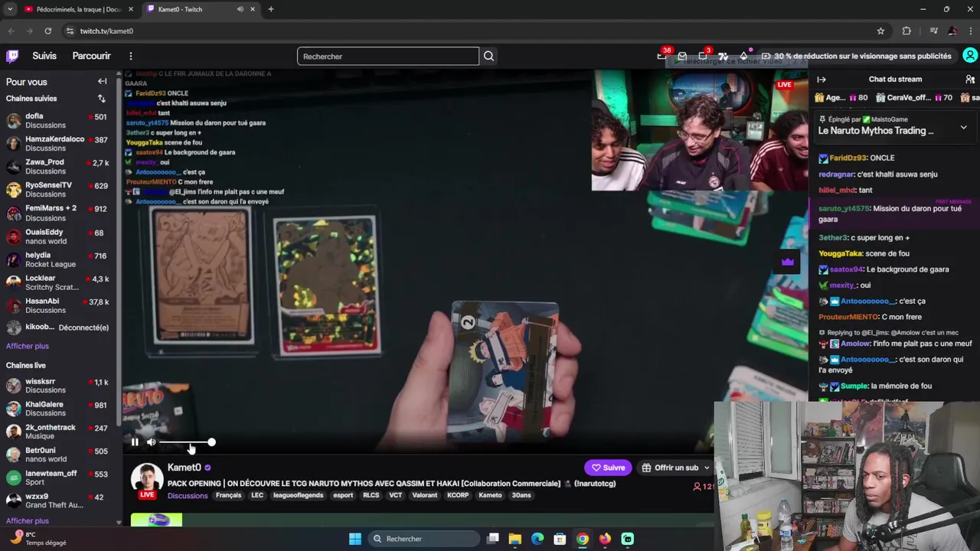The width and height of the screenshot is (980, 551).
Task: Select the Kamet0 - Twitch tab
Action: (201, 9)
